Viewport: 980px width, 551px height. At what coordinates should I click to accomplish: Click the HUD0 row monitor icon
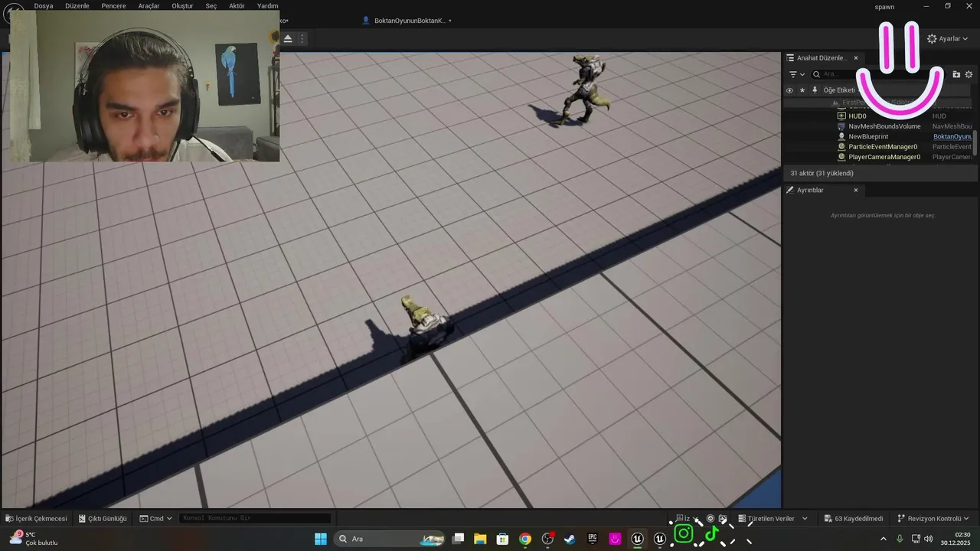coord(841,116)
